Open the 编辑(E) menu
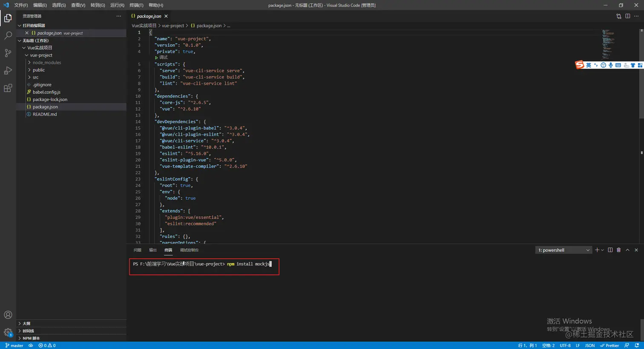This screenshot has height=349, width=644. (40, 5)
